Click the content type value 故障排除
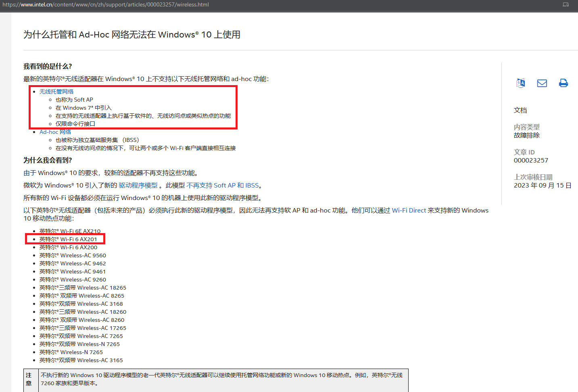578x392 pixels. pyautogui.click(x=527, y=135)
